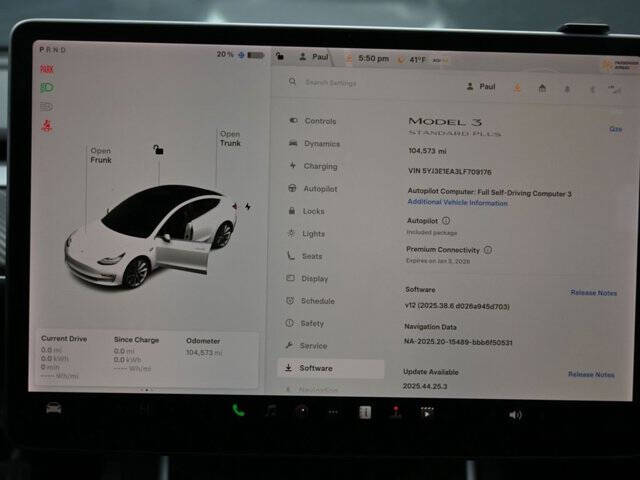Image resolution: width=640 pixels, height=480 pixels.
Task: Open the Dynamics settings menu
Action: click(315, 143)
